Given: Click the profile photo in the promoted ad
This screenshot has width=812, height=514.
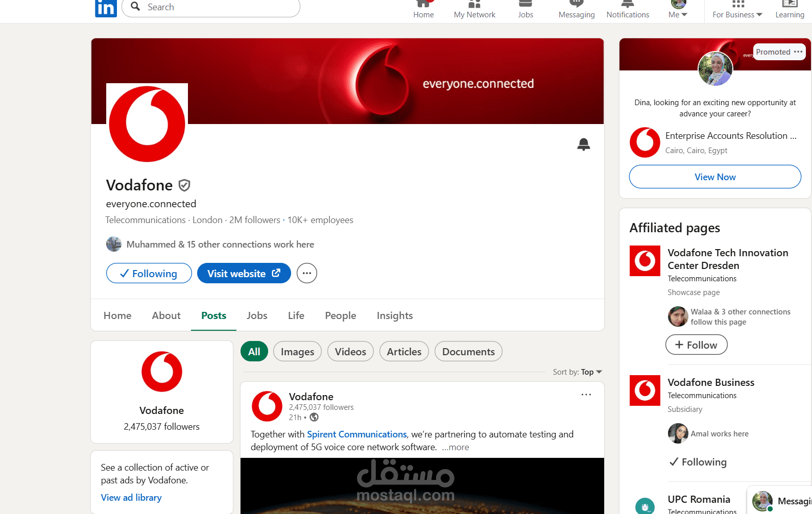Looking at the screenshot, I should 715,68.
